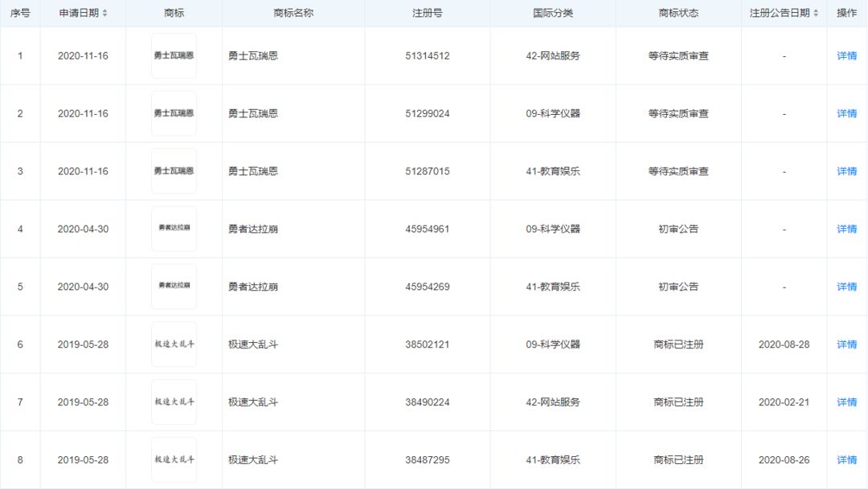This screenshot has width=868, height=489.
Task: Click the 注册公告日期 column header label
Action: (x=780, y=13)
